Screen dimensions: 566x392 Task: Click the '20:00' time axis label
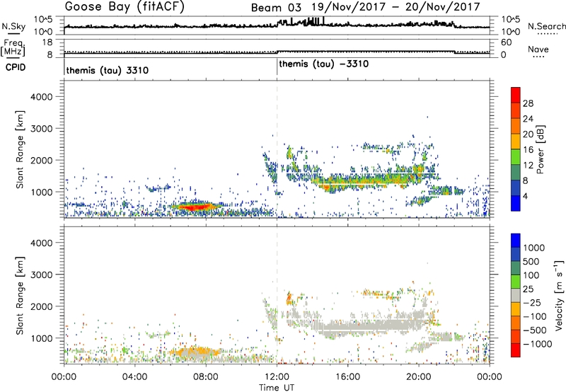pyautogui.click(x=419, y=377)
